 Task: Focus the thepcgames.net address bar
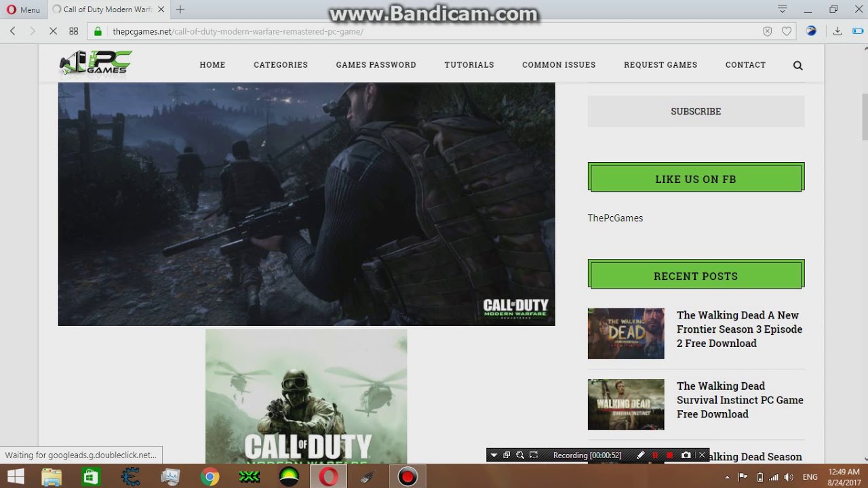[434, 31]
